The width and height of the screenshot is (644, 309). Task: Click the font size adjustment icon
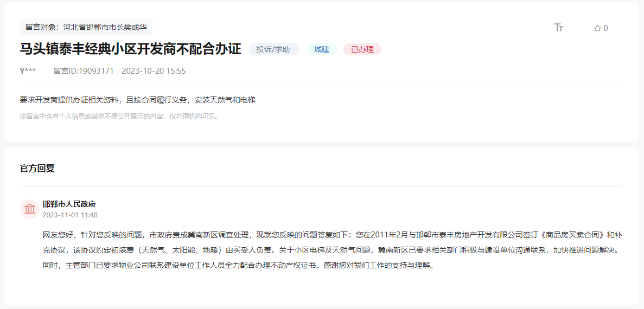coord(558,28)
